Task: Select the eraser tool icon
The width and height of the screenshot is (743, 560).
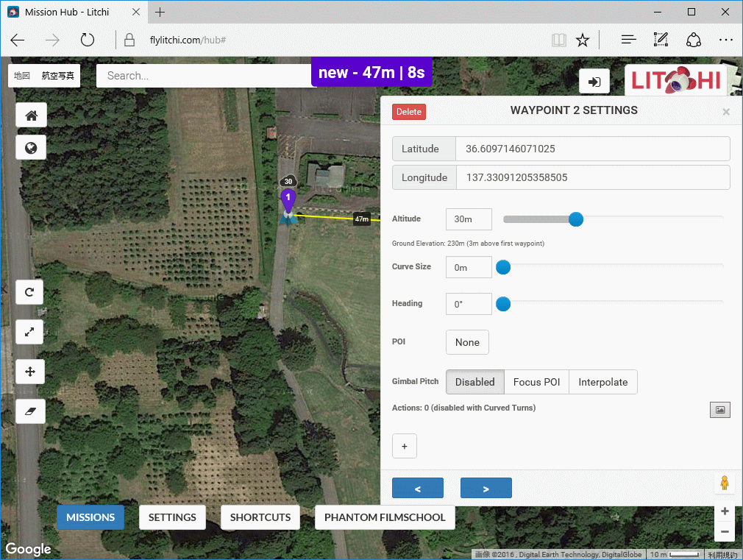Action: pyautogui.click(x=30, y=411)
